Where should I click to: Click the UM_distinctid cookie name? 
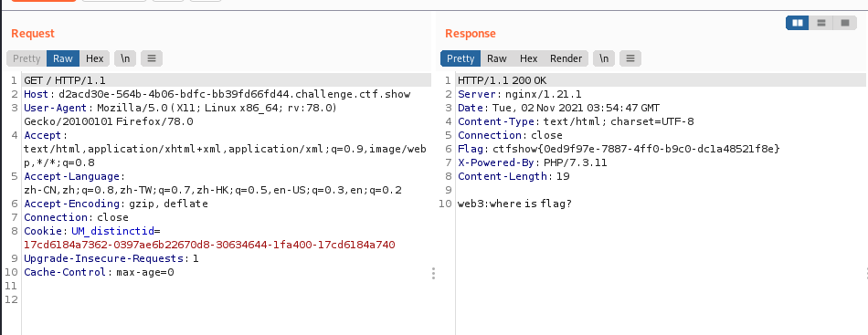click(x=113, y=231)
